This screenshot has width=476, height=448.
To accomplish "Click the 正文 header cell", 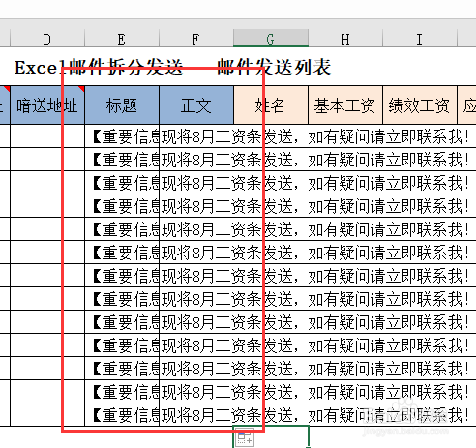I will [196, 105].
